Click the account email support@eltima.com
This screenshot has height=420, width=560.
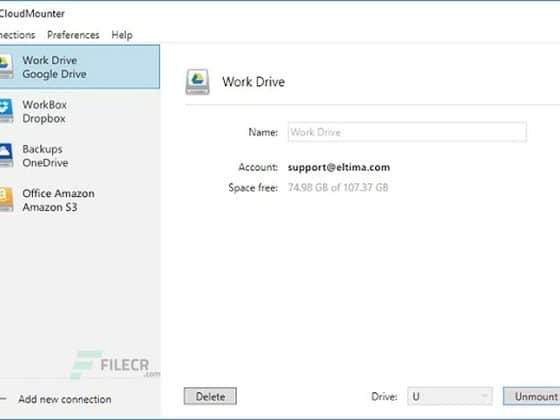[x=339, y=167]
